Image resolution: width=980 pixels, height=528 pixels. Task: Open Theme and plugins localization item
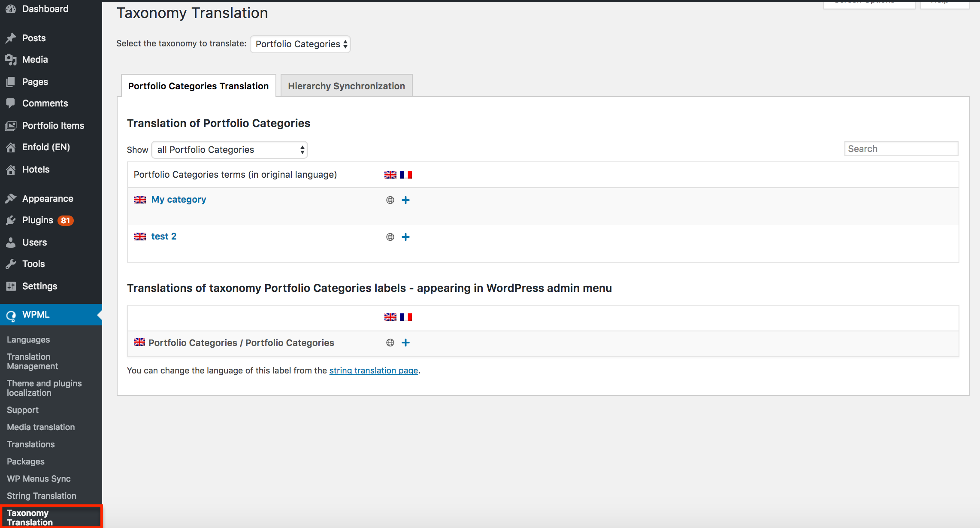tap(44, 388)
